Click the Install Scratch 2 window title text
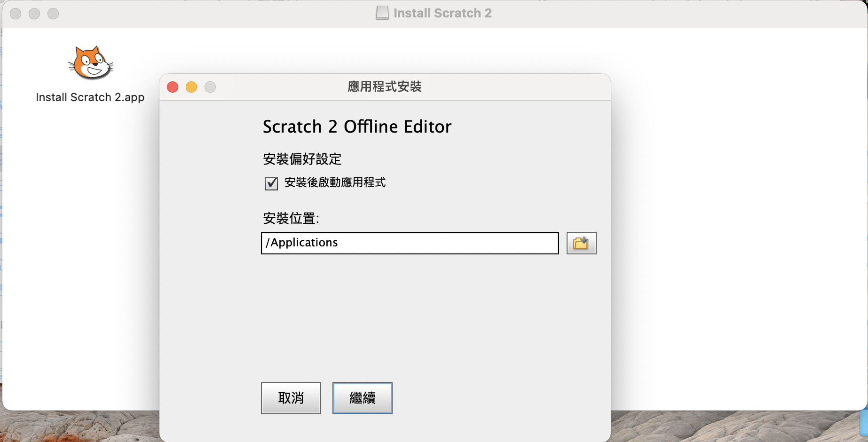The width and height of the screenshot is (868, 442). pyautogui.click(x=442, y=13)
